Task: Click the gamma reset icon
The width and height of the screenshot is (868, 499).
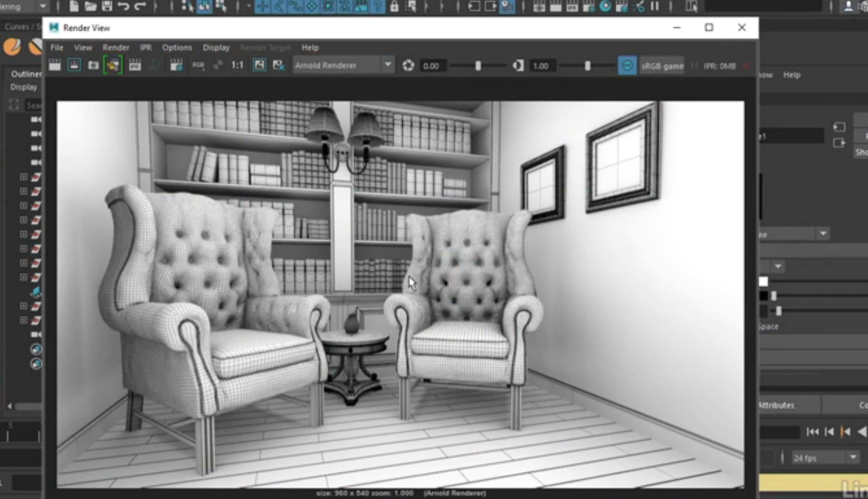Action: 518,66
